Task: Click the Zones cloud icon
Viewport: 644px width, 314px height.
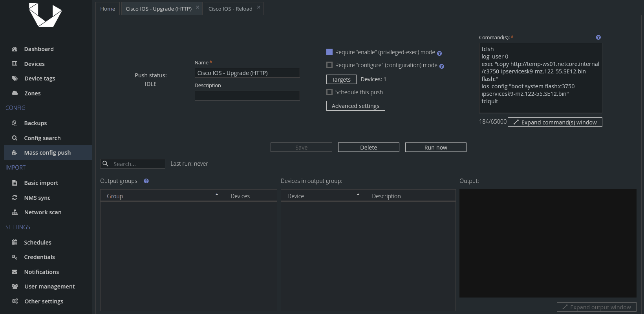Action: pyautogui.click(x=15, y=93)
